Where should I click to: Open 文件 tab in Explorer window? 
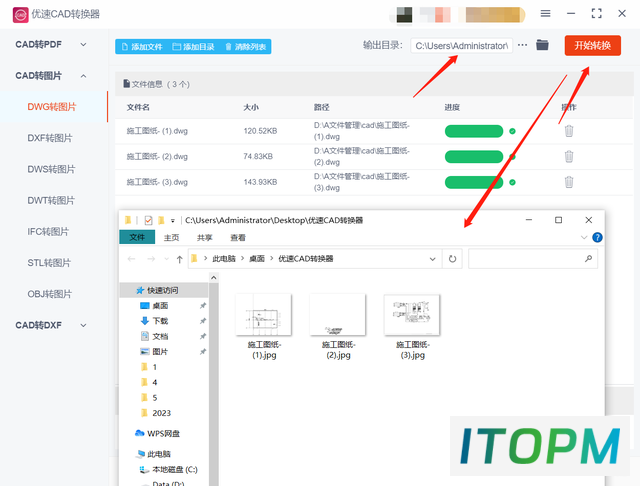pos(137,237)
